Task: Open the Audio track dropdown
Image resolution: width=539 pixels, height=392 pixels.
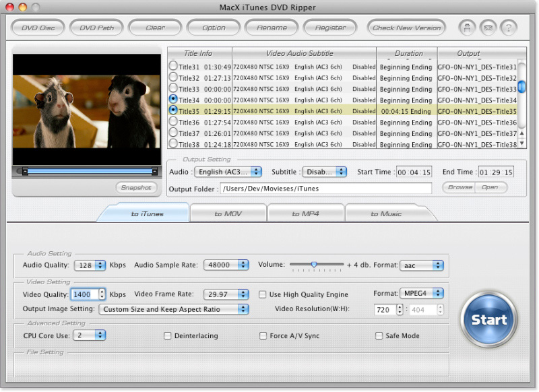Action: (x=228, y=172)
